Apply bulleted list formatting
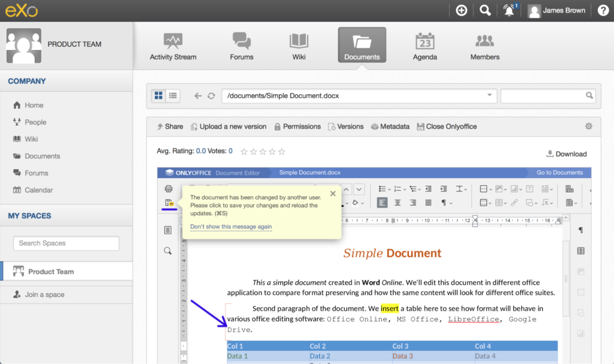The image size is (614, 364). tap(382, 189)
